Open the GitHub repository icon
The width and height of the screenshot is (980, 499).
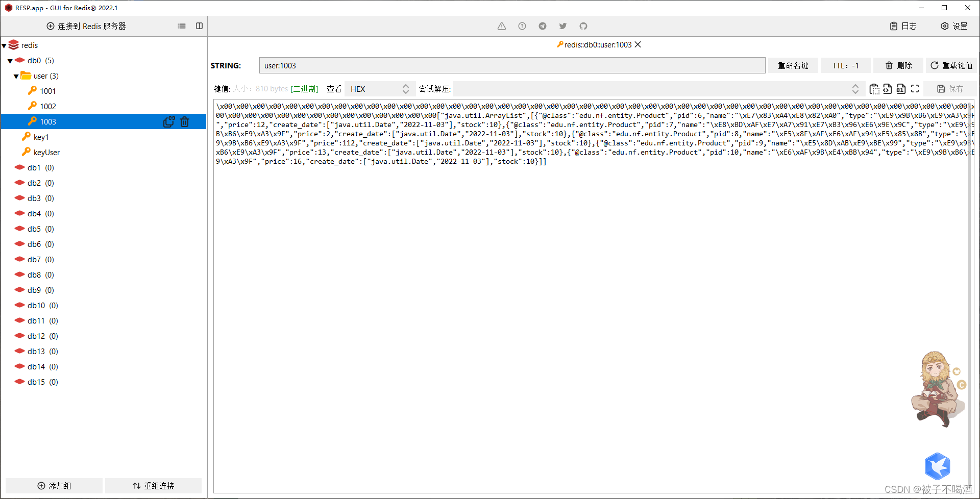coord(583,26)
